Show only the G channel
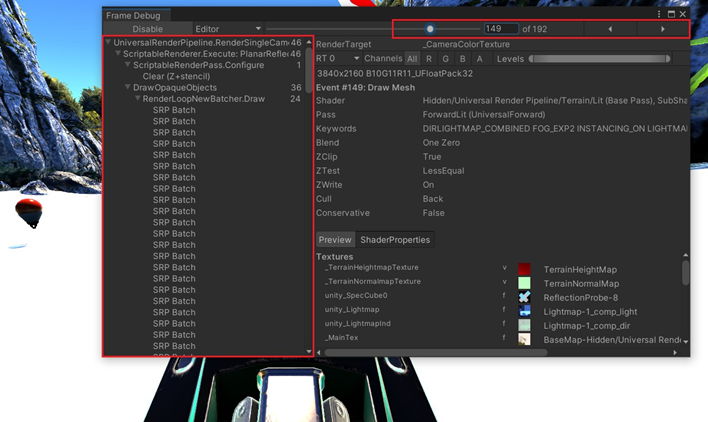This screenshot has width=708, height=422. (446, 59)
